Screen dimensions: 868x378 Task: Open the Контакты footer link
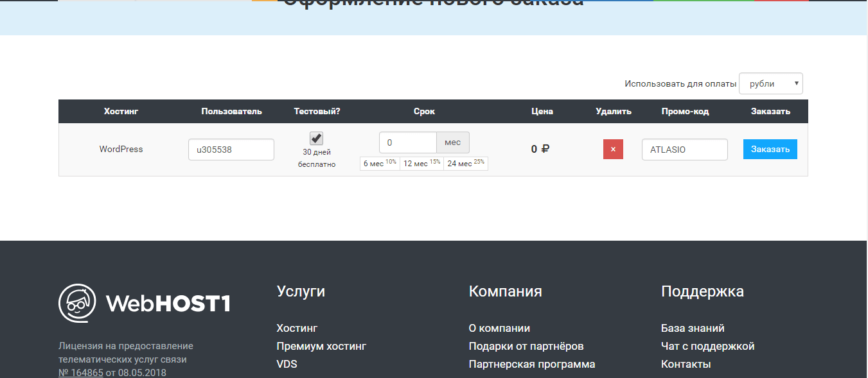(686, 364)
